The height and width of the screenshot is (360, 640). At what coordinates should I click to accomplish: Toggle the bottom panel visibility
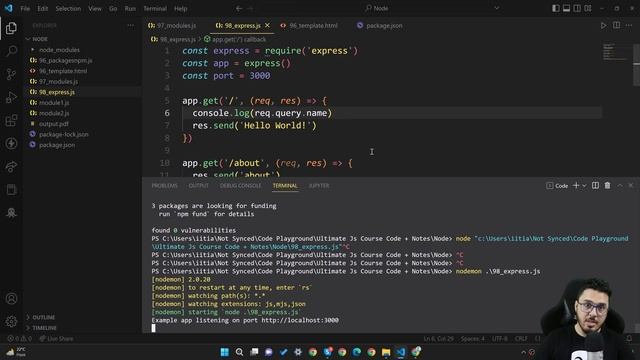(567, 8)
